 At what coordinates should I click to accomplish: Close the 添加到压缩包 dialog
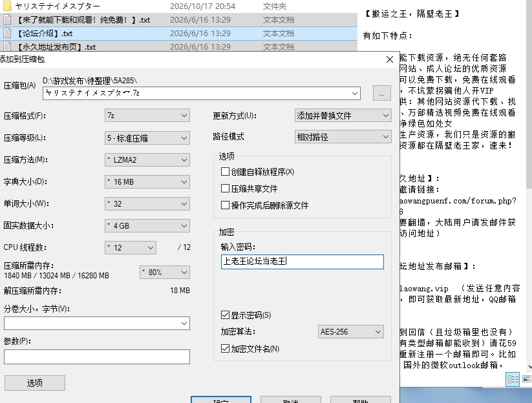(390, 59)
